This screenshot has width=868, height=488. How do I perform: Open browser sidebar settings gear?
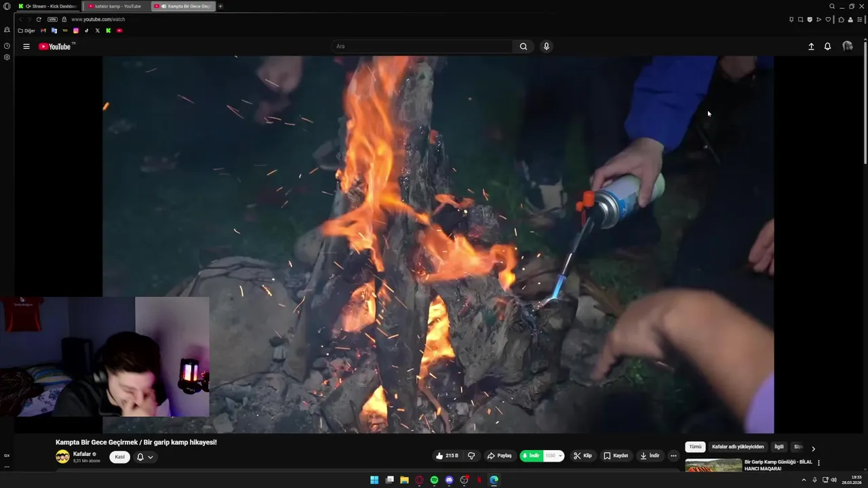[7, 58]
